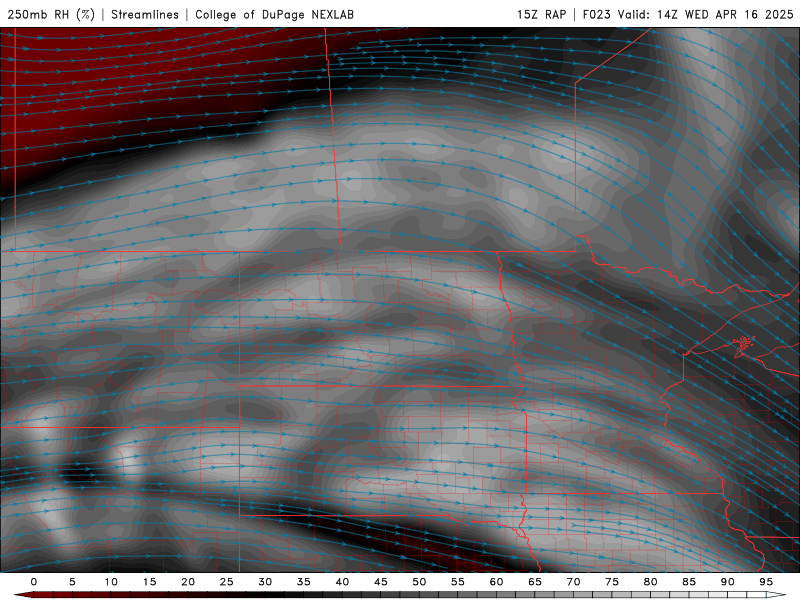Click the 20 label on the color scale

pyautogui.click(x=188, y=582)
